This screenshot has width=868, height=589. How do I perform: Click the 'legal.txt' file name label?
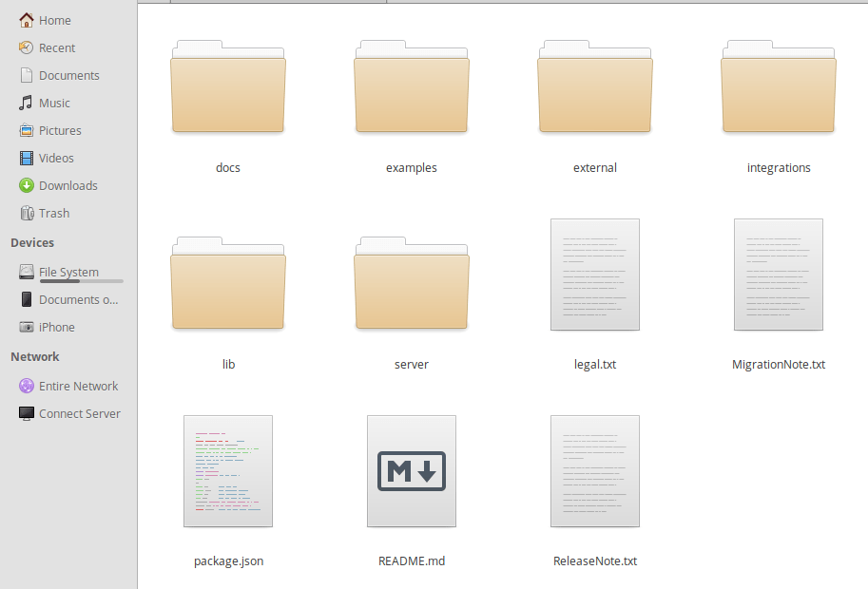595,364
